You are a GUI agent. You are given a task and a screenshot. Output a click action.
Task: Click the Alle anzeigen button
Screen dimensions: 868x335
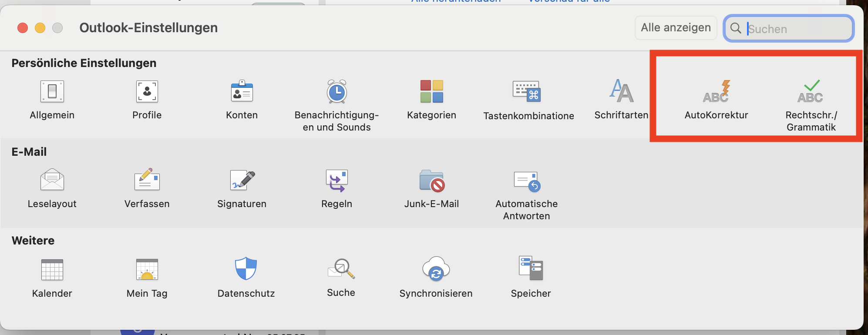point(676,28)
